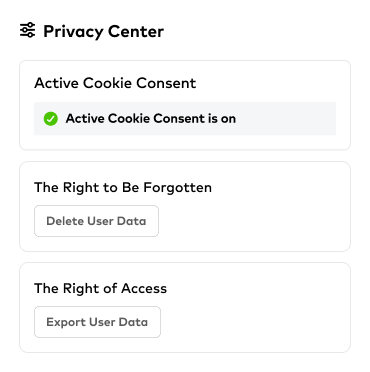Click the word 'Access' in the section heading
The height and width of the screenshot is (372, 370).
(x=144, y=288)
